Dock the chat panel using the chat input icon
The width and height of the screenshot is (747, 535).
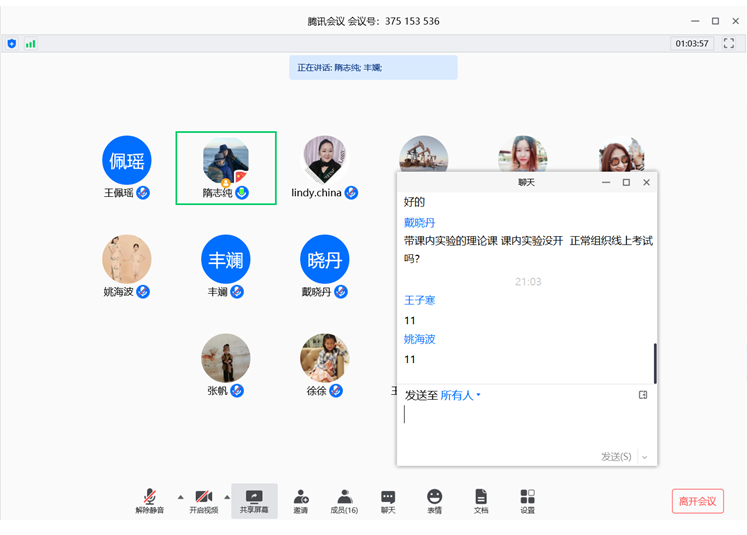pyautogui.click(x=643, y=395)
